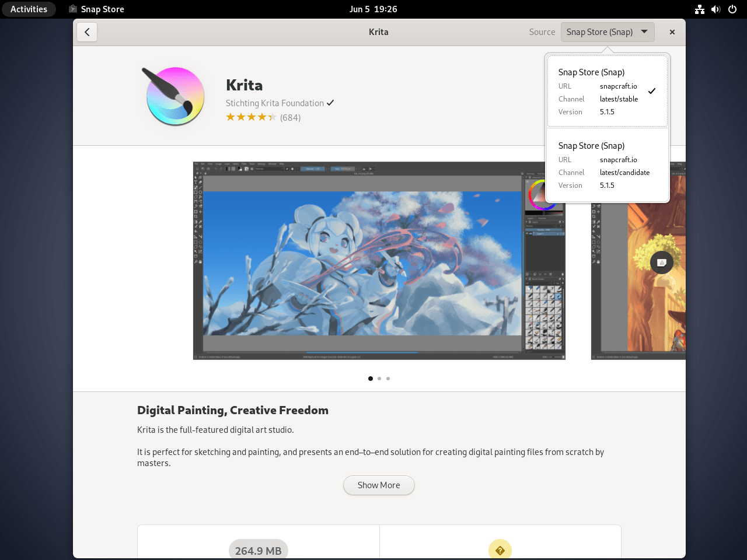The width and height of the screenshot is (747, 560).
Task: Go back using the back arrow button
Action: [x=87, y=32]
